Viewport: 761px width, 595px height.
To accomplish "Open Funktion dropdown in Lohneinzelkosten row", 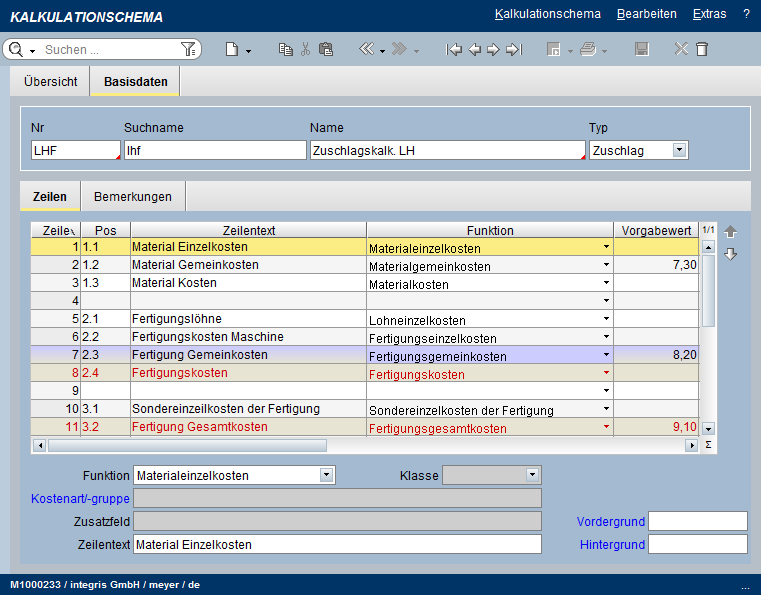I will point(606,318).
